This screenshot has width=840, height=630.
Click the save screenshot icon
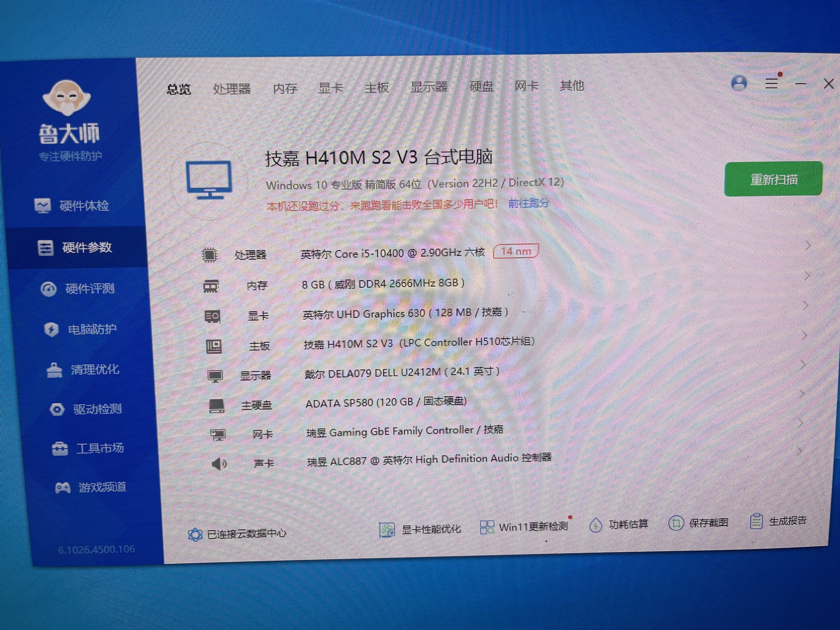676,523
